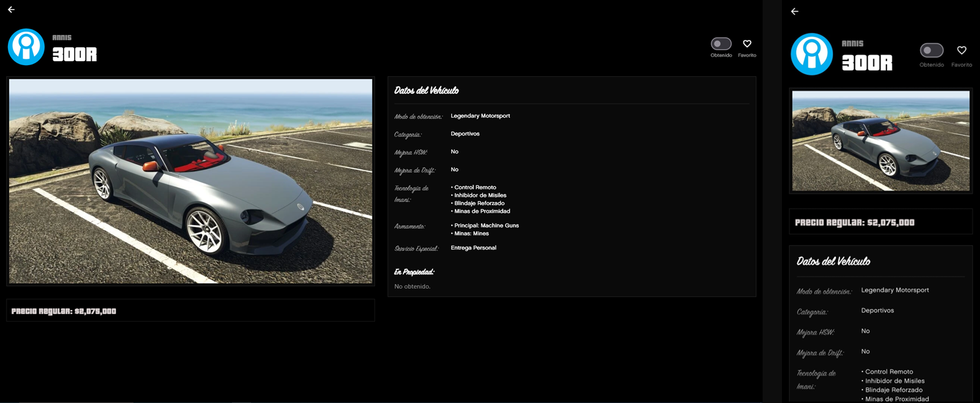Click Precio Regular $2,075,000 in right panel
980x403 pixels.
pyautogui.click(x=854, y=222)
